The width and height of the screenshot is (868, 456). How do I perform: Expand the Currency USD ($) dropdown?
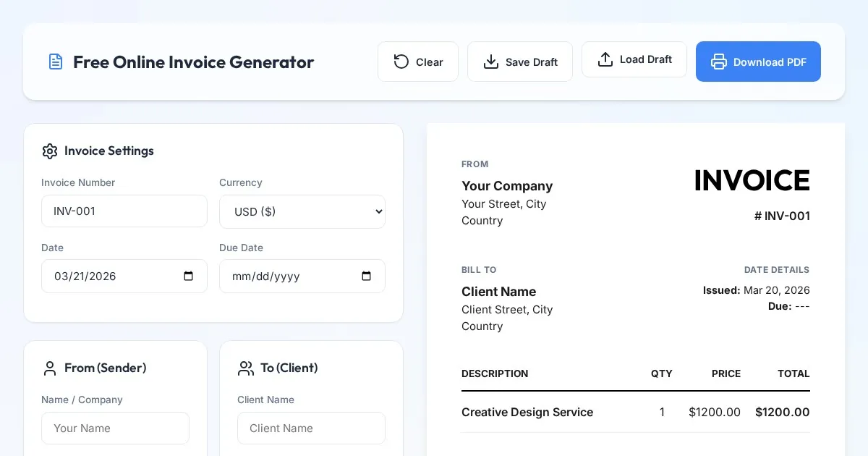click(x=302, y=211)
